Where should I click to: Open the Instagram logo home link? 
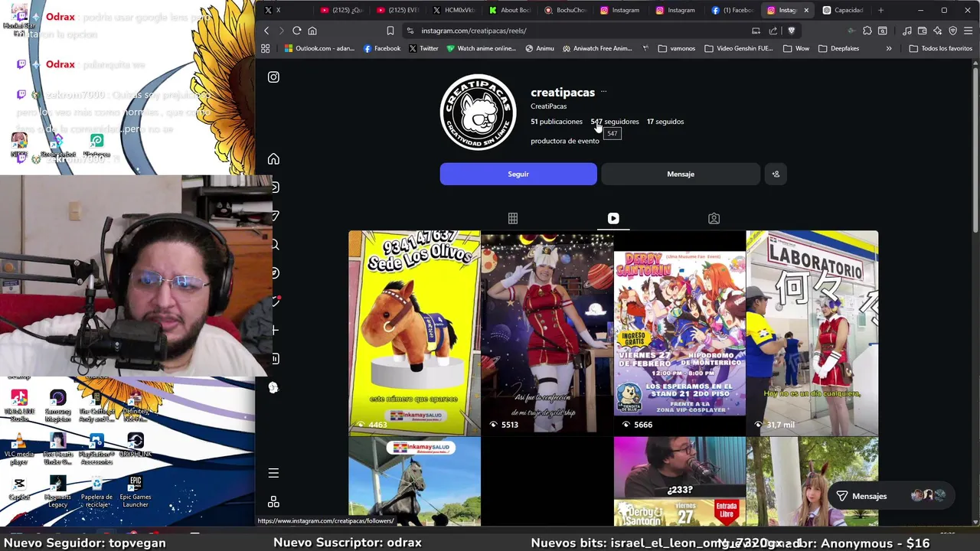point(273,77)
